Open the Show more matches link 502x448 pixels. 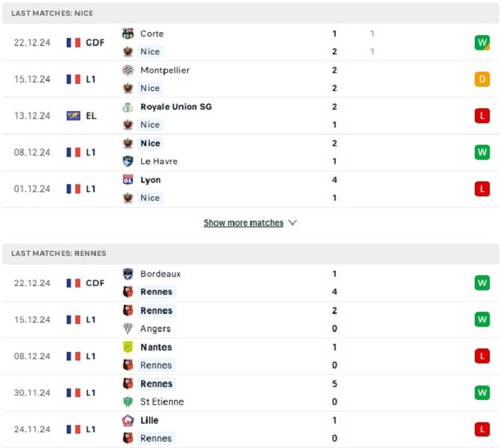243,223
